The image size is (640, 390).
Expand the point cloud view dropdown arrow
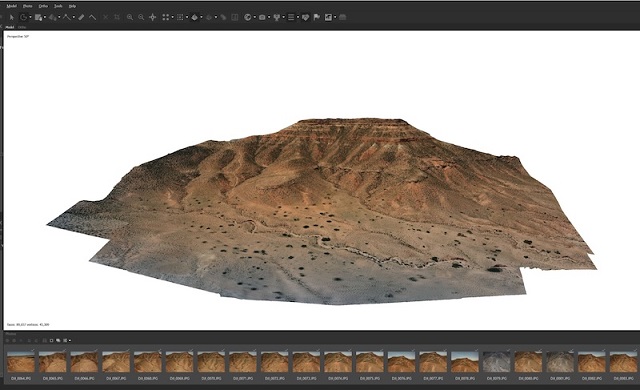click(172, 17)
